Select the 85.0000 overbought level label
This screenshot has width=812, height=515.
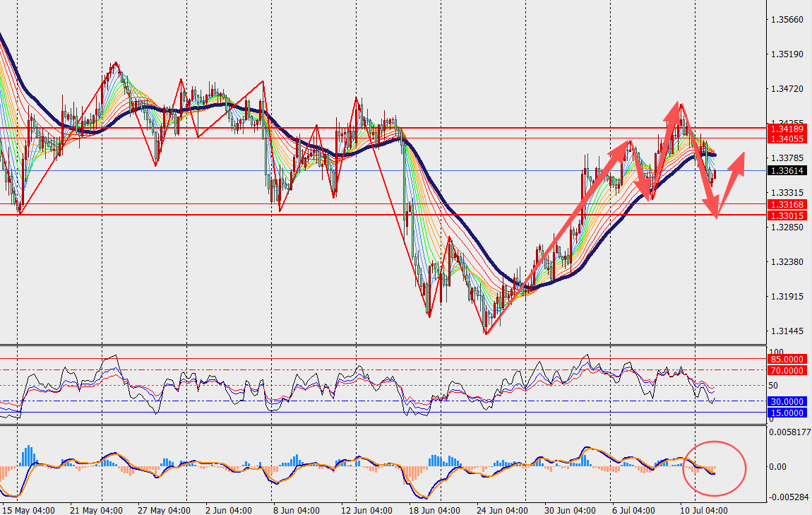[787, 359]
